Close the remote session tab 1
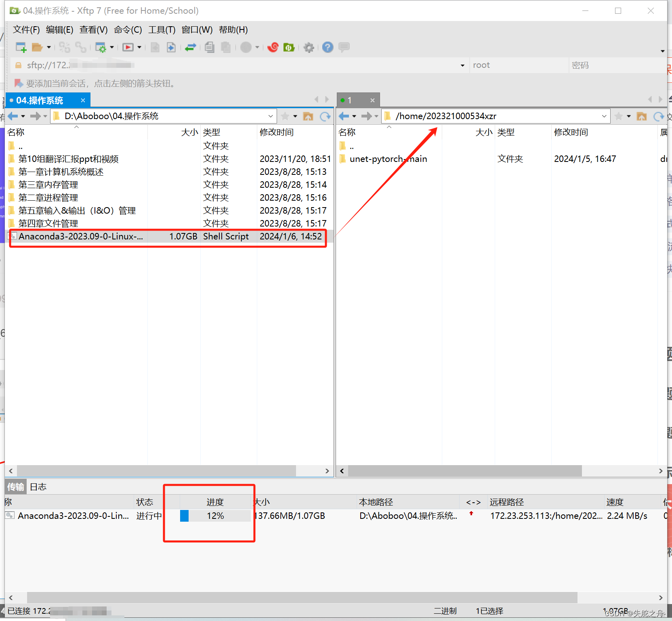This screenshot has width=672, height=621. click(372, 100)
